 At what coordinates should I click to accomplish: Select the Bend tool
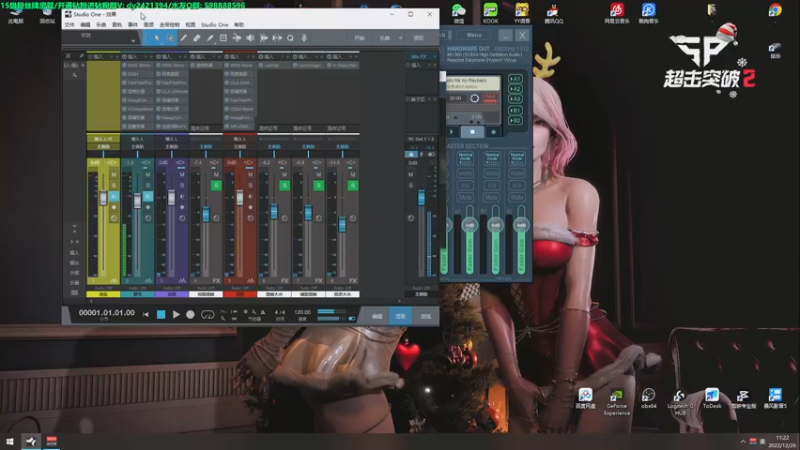coord(236,38)
